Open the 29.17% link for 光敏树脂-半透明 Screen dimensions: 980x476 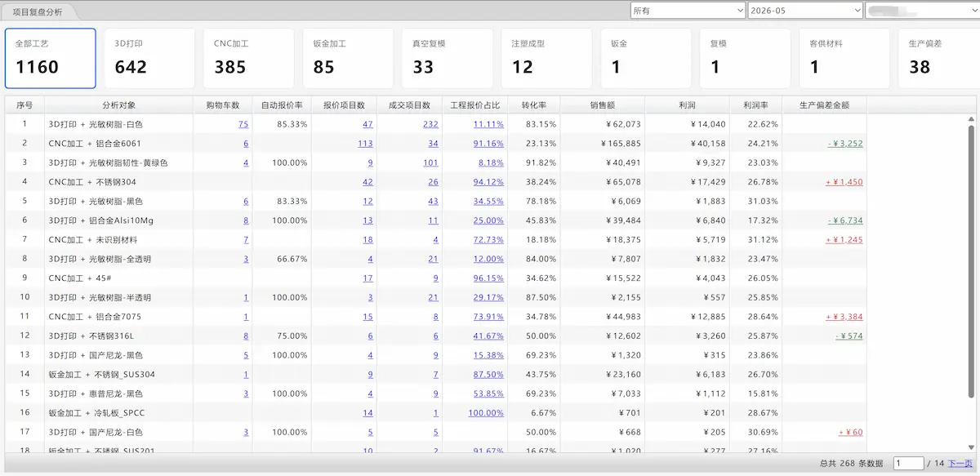[488, 297]
